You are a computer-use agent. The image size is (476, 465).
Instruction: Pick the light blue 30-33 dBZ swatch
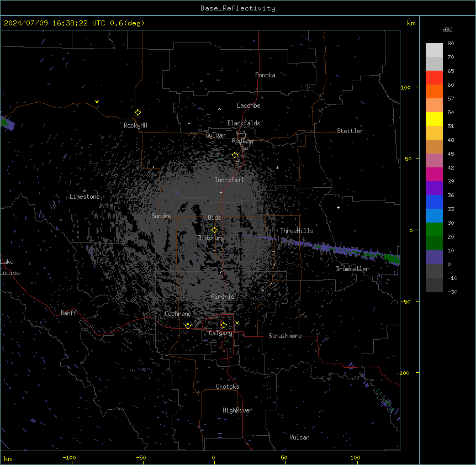(434, 216)
